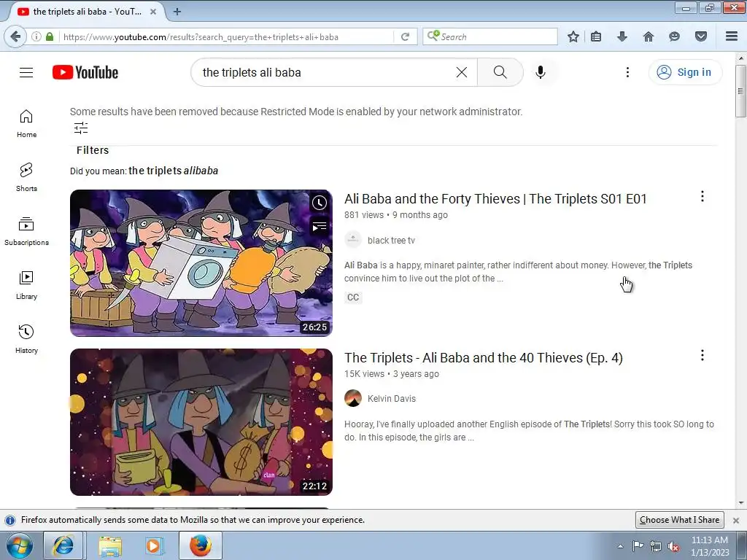Open the suggested search the triplets alibaba
The height and width of the screenshot is (560, 747).
click(x=174, y=171)
